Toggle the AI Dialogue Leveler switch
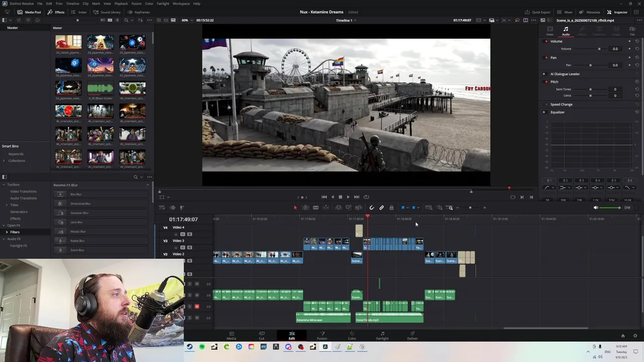 pos(544,74)
